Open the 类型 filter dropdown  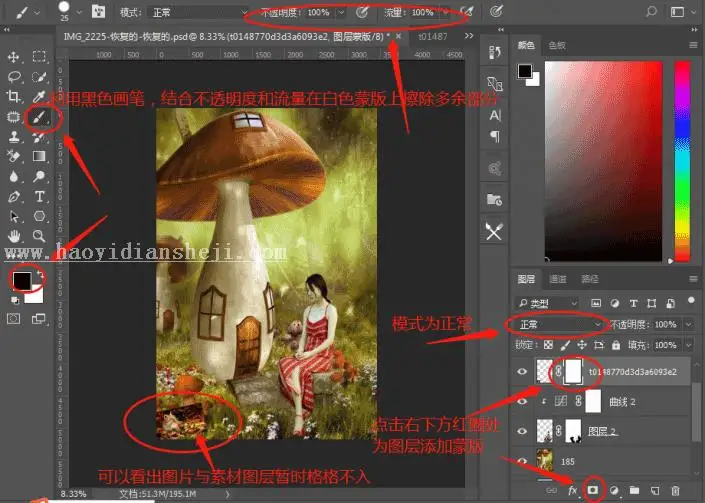click(547, 303)
